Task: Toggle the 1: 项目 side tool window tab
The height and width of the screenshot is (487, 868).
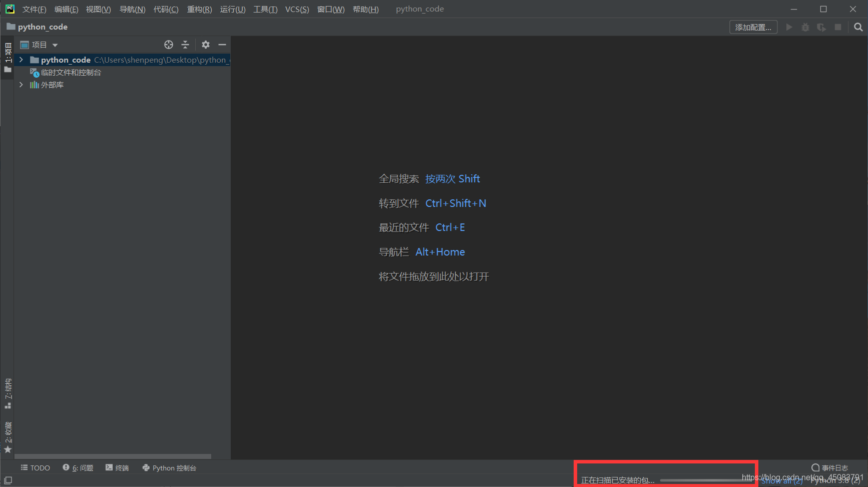Action: pos(8,57)
